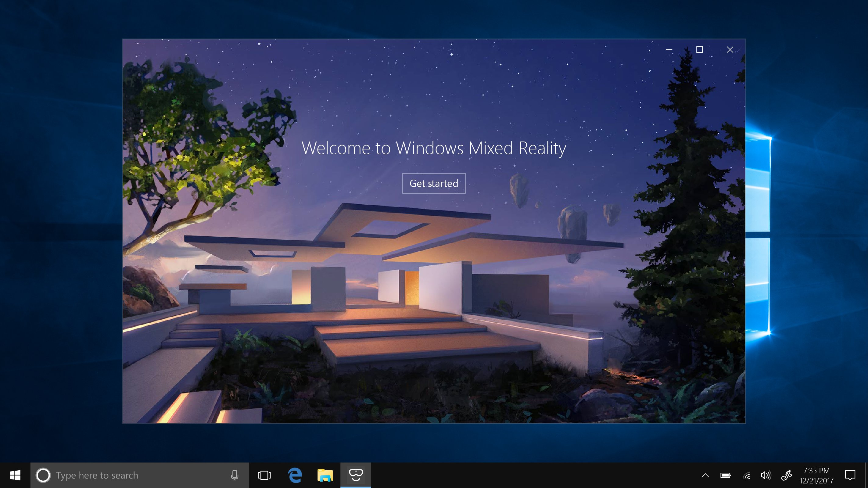Launch Microsoft Edge from the taskbar
Viewport: 868px width, 488px height.
(x=295, y=475)
